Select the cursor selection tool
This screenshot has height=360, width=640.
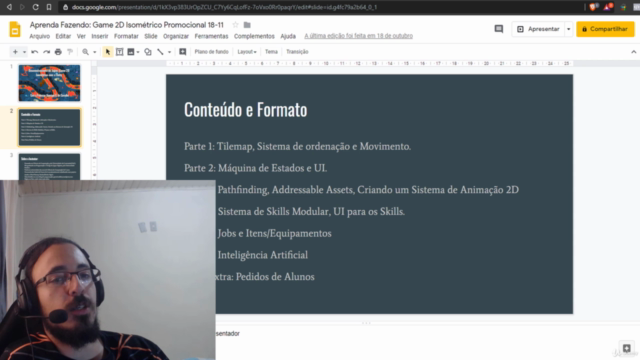108,52
